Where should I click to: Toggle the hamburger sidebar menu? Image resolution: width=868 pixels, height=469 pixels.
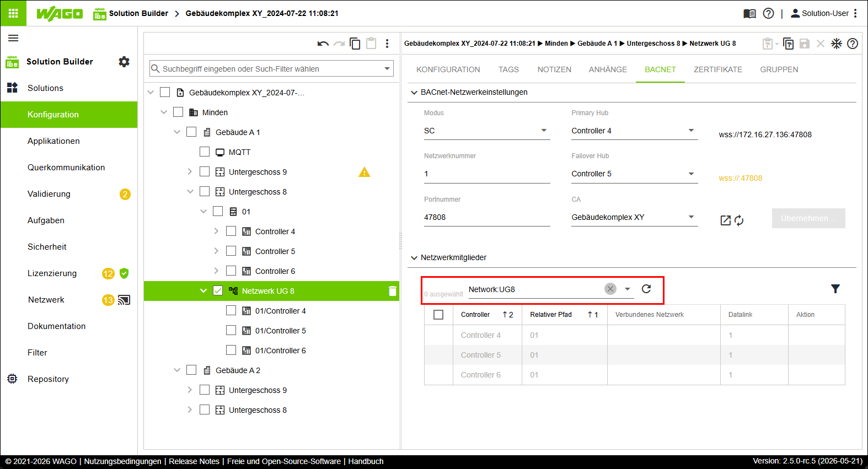(13, 38)
